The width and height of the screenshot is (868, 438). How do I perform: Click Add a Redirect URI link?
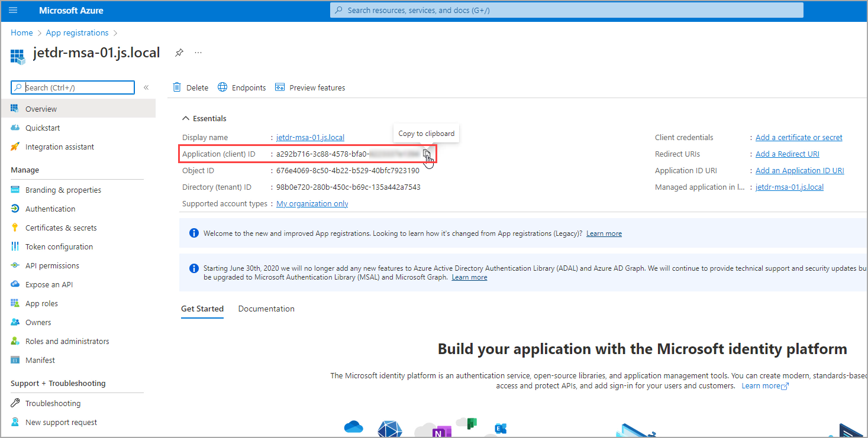(787, 154)
